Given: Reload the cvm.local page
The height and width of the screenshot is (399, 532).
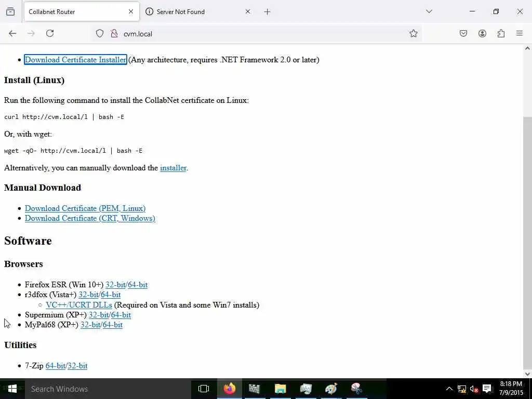Looking at the screenshot, I should point(50,33).
